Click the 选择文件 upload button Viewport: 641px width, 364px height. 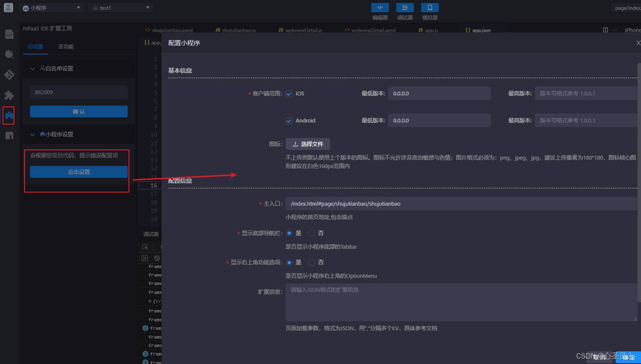(308, 144)
